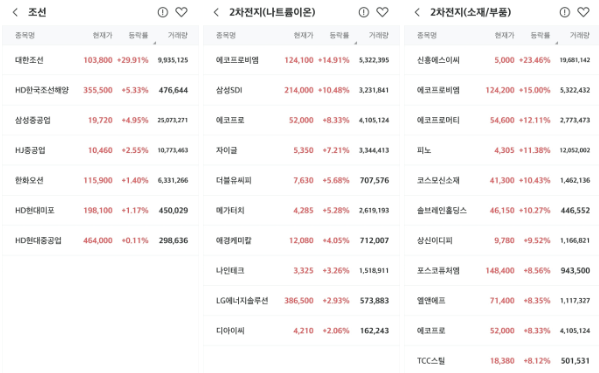Viewport: 599px width, 373px height.
Task: Select 신흥에스이씨 stock row
Action: 502,60
